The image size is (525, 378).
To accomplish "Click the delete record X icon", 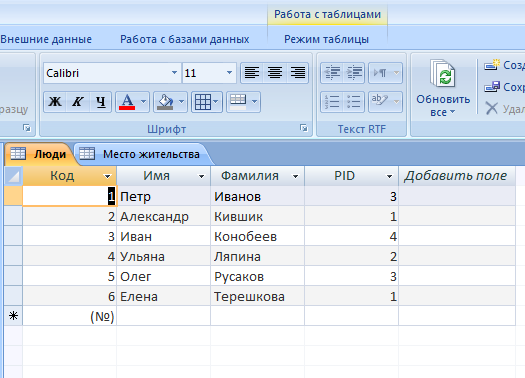I will pyautogui.click(x=492, y=108).
